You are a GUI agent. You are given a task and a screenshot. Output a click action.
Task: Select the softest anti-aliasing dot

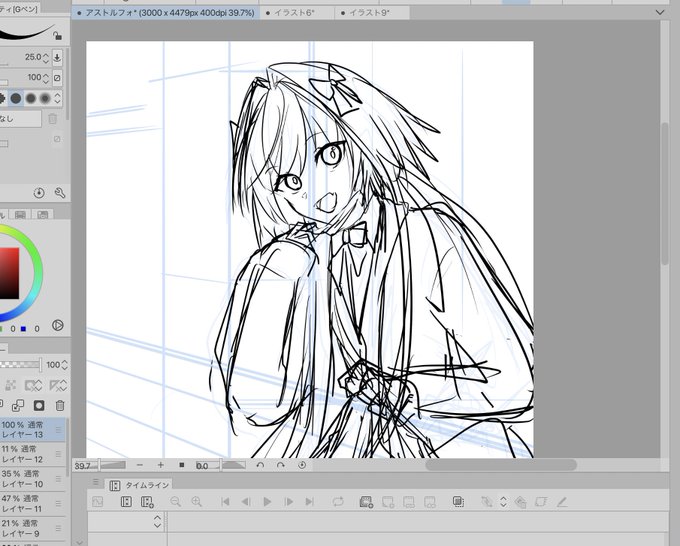point(45,98)
